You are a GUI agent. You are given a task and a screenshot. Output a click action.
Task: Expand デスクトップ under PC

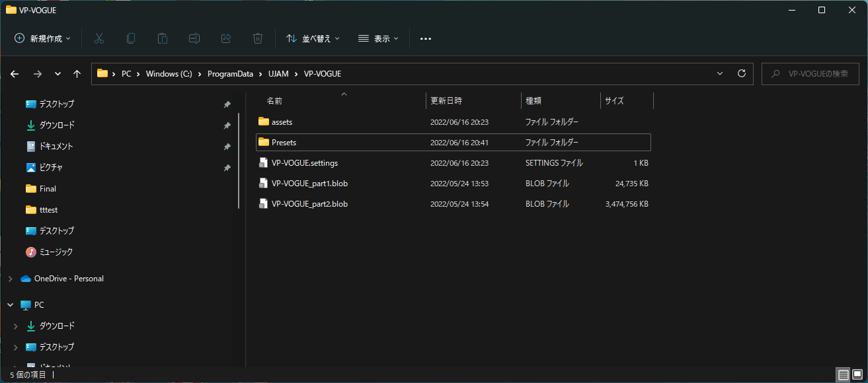click(16, 347)
